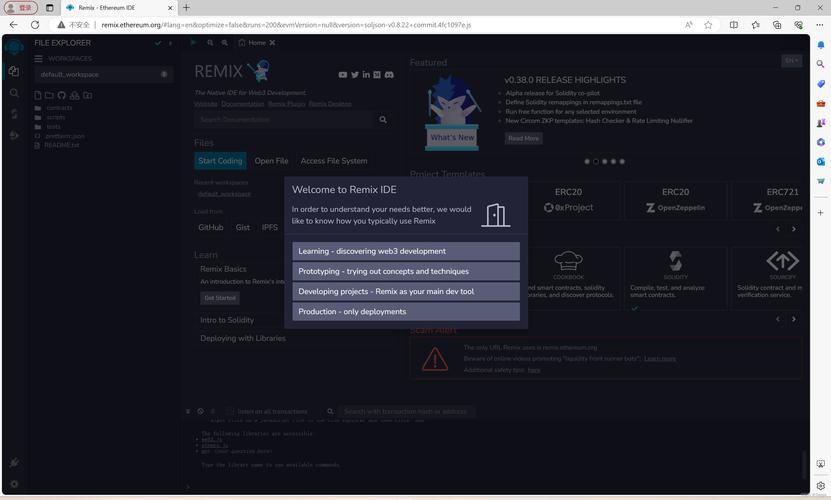Click the Search Documentation input field

[285, 120]
